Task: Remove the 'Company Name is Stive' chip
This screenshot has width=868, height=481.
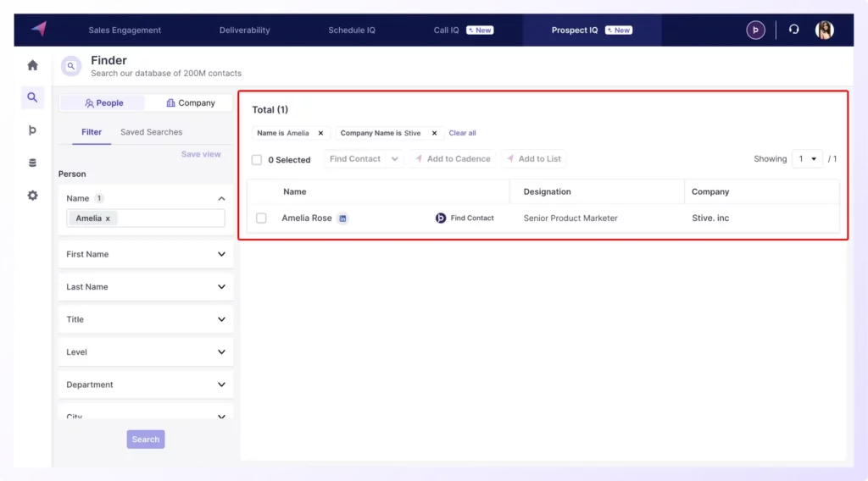Action: click(x=435, y=133)
